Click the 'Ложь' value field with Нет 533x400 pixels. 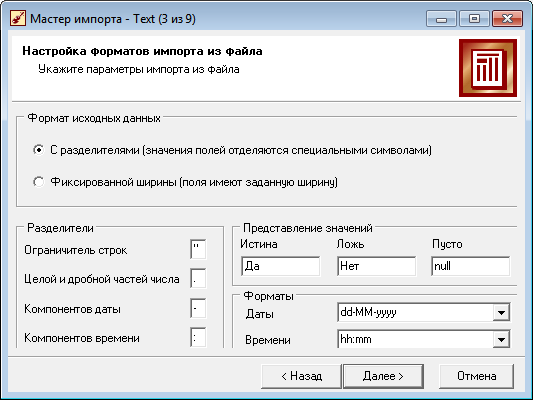pos(377,266)
